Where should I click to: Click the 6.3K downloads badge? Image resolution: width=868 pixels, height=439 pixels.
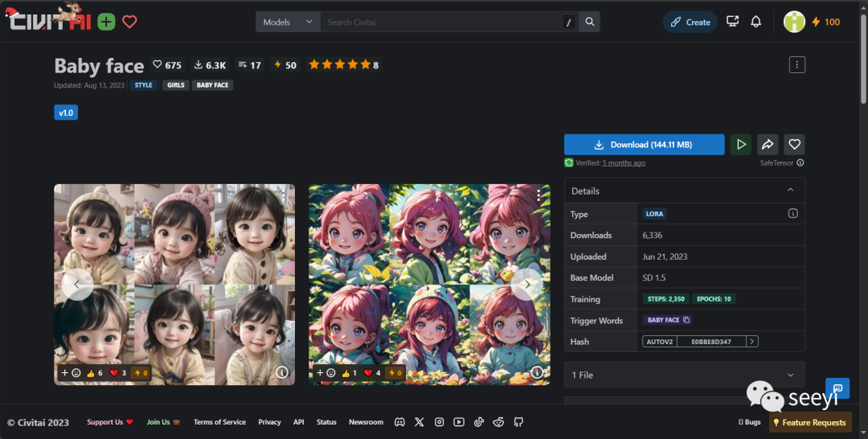(x=210, y=65)
